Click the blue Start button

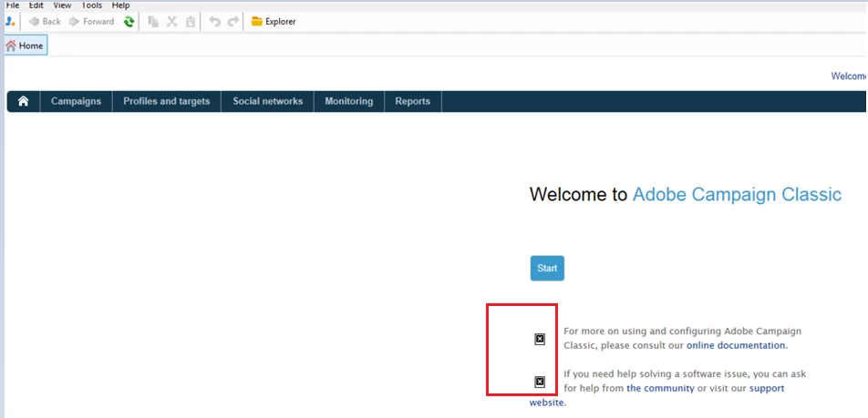(547, 268)
